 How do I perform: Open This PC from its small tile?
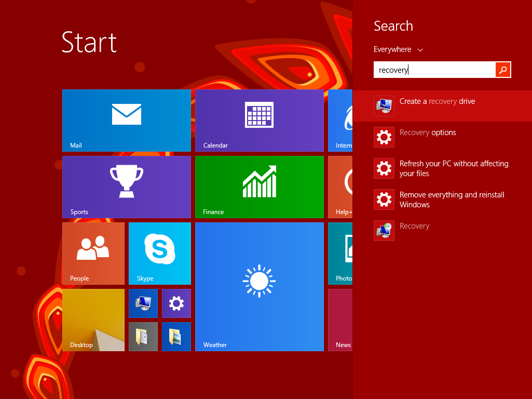pos(143,303)
